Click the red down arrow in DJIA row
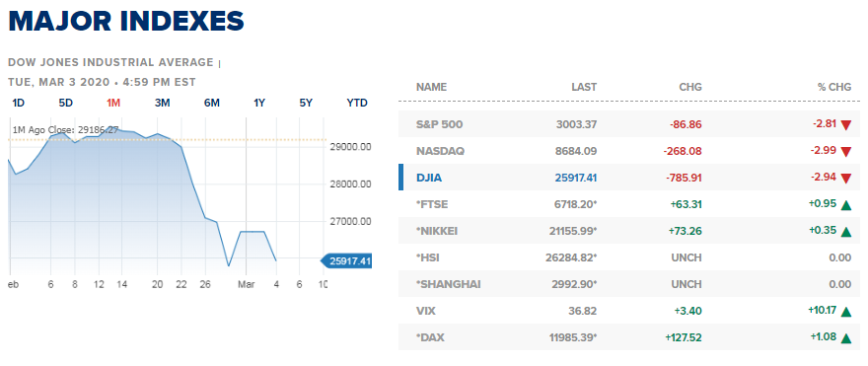The height and width of the screenshot is (366, 868). 845,179
